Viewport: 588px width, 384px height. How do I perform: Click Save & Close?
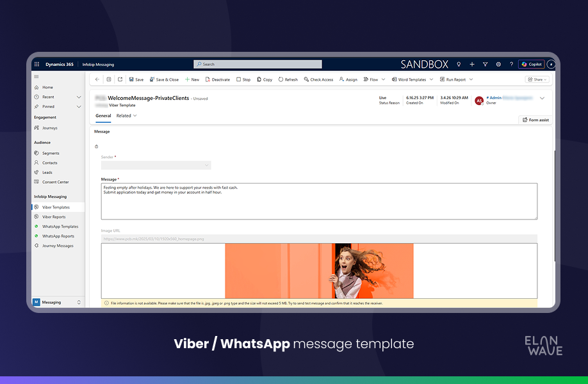(164, 79)
